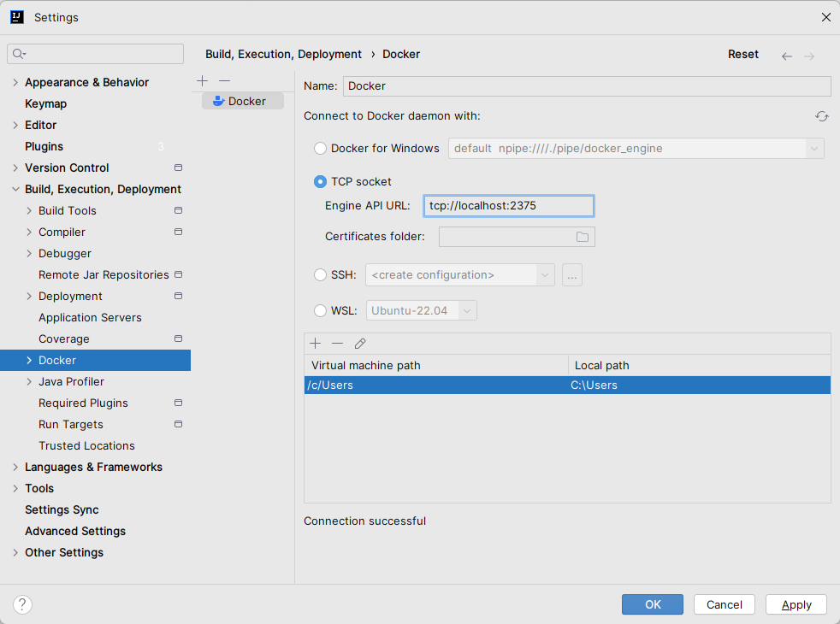840x624 pixels.
Task: Open Application Servers settings
Action: click(x=90, y=317)
